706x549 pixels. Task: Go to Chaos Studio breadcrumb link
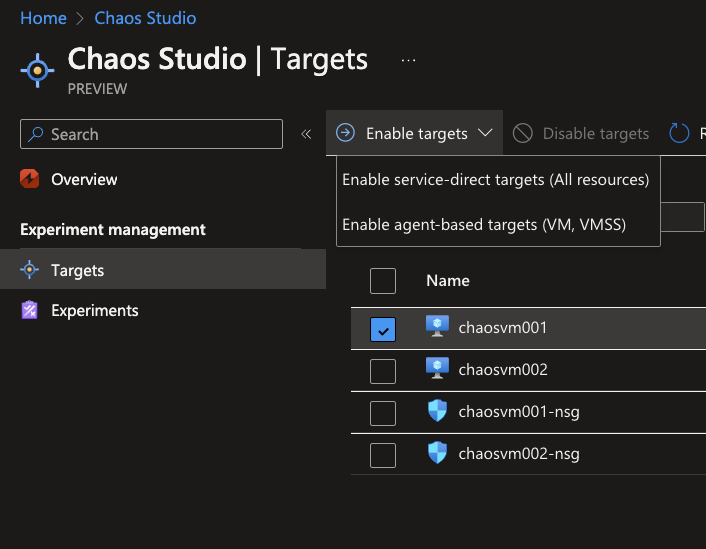coord(145,18)
